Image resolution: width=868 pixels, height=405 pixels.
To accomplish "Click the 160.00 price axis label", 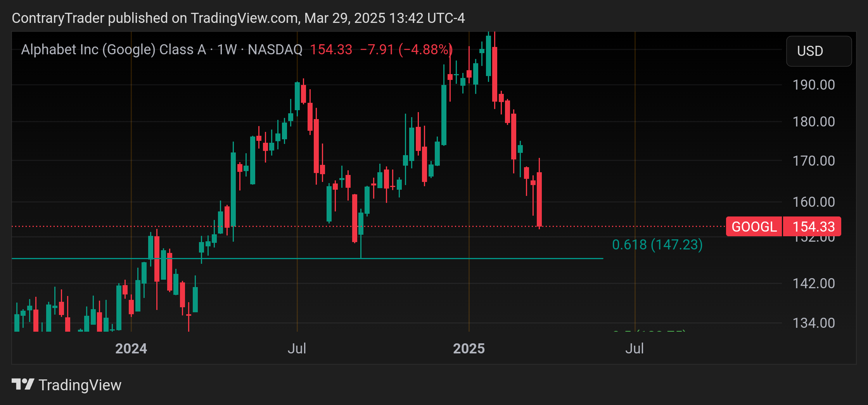I will pos(814,202).
